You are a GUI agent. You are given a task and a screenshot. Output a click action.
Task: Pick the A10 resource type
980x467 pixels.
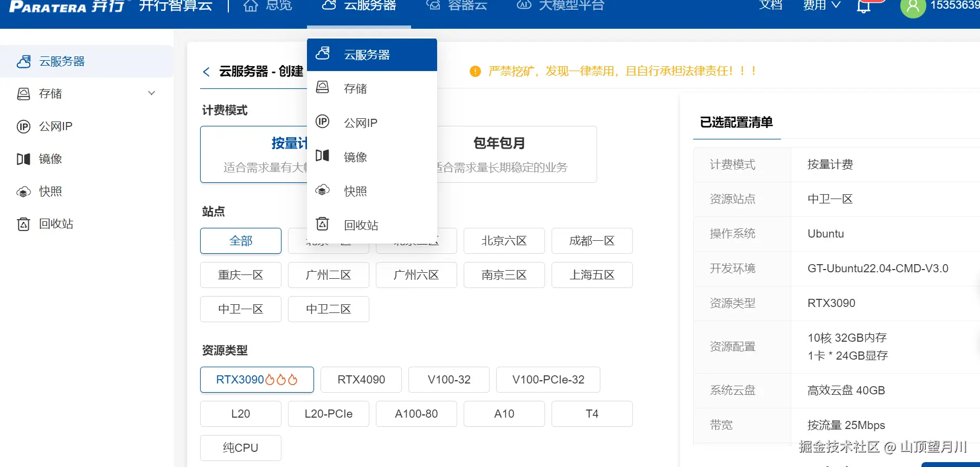(x=504, y=414)
